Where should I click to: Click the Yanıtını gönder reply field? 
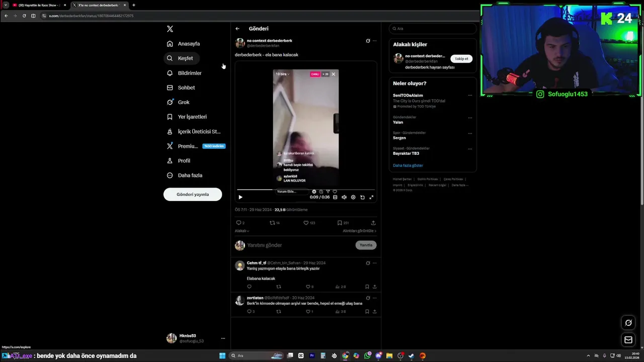tap(299, 245)
